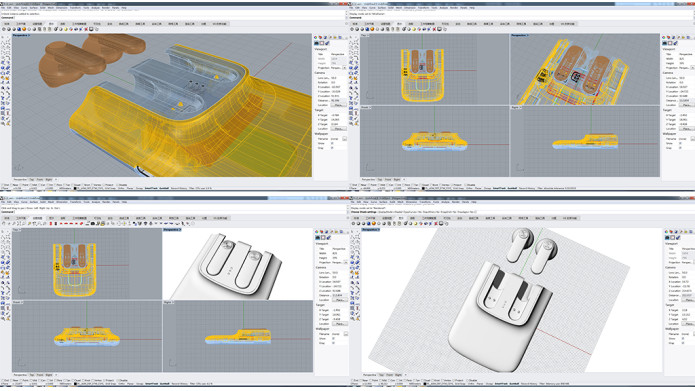Open the camera properties icon in the close-up window's panel

tap(316, 43)
